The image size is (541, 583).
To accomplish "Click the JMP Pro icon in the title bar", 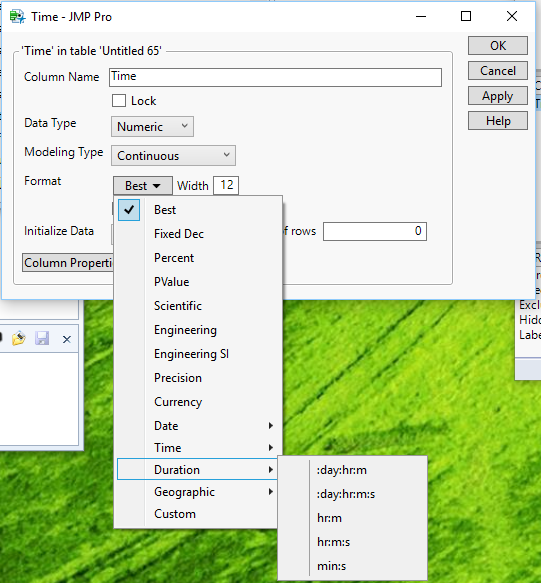I will (x=17, y=17).
